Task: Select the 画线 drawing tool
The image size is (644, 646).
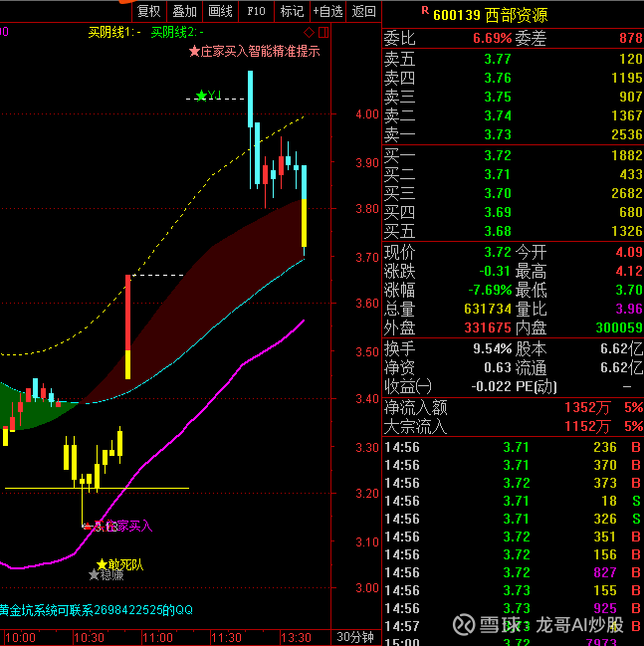Action: (x=220, y=11)
